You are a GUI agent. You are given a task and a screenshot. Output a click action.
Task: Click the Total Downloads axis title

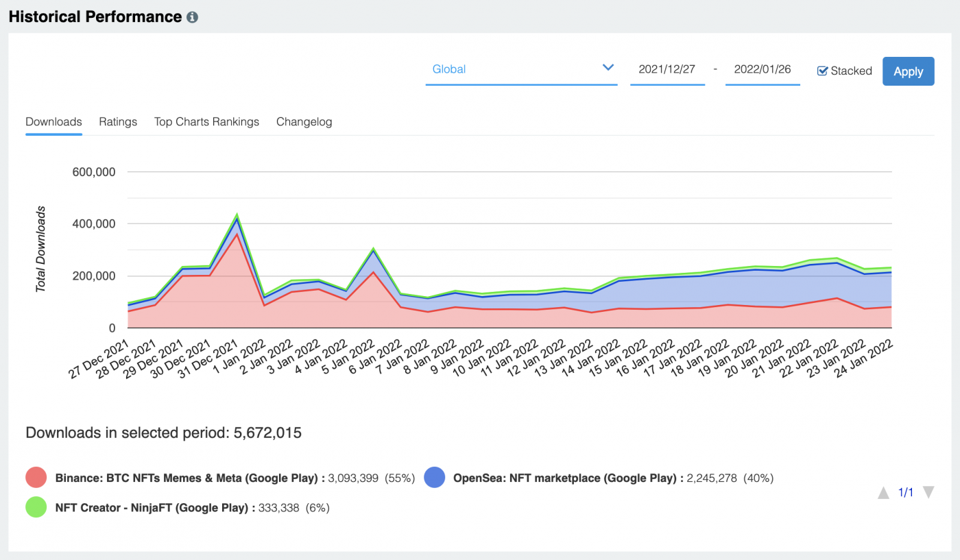tap(40, 249)
